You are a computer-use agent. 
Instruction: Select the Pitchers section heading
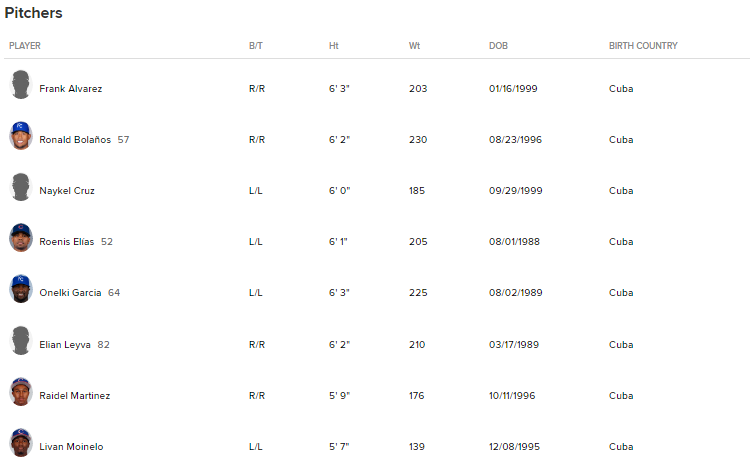pos(33,13)
